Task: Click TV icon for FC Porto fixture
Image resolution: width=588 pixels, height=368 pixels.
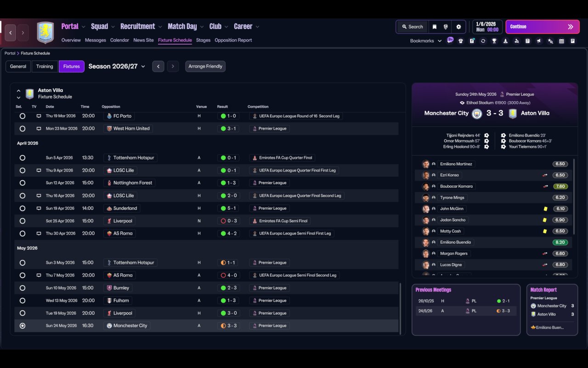Action: coord(39,116)
